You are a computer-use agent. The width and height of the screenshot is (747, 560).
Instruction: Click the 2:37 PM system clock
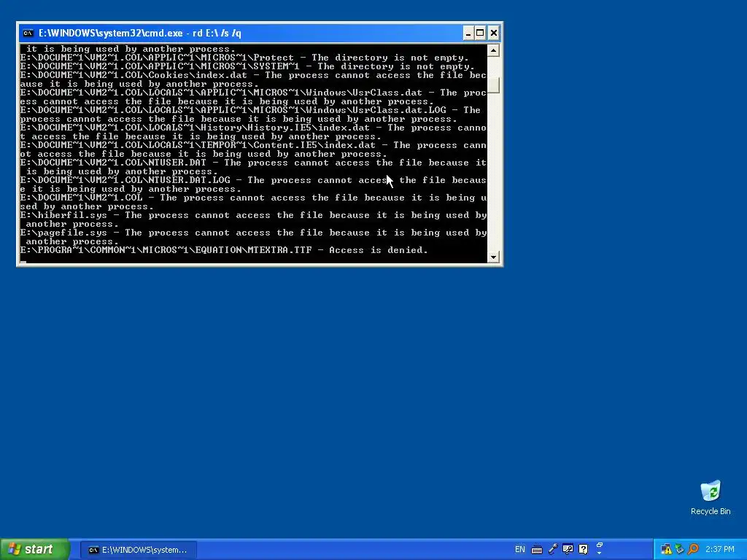point(719,550)
